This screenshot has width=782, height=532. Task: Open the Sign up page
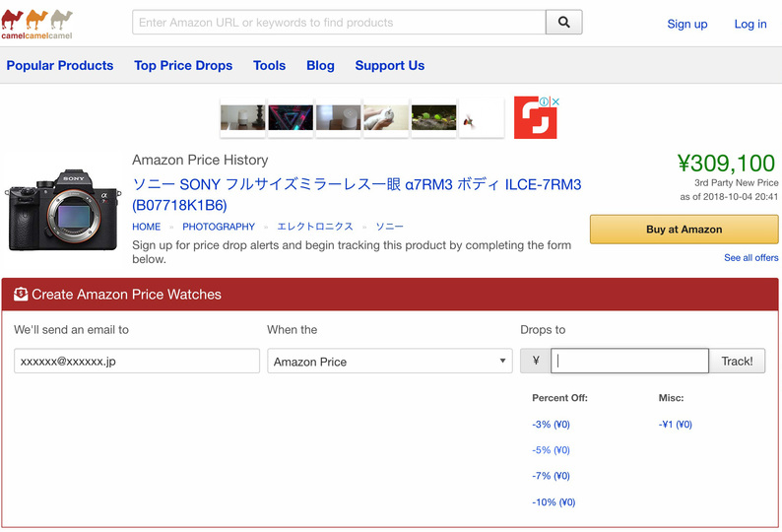click(687, 24)
